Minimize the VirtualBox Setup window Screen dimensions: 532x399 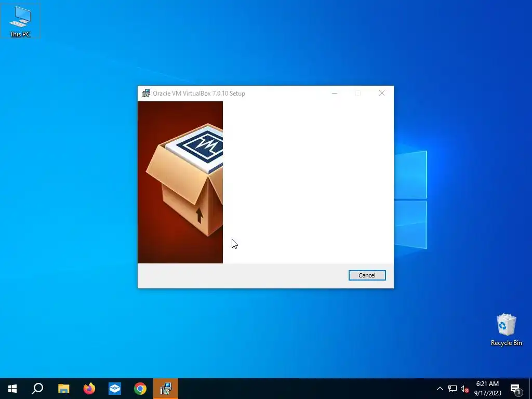[334, 94]
